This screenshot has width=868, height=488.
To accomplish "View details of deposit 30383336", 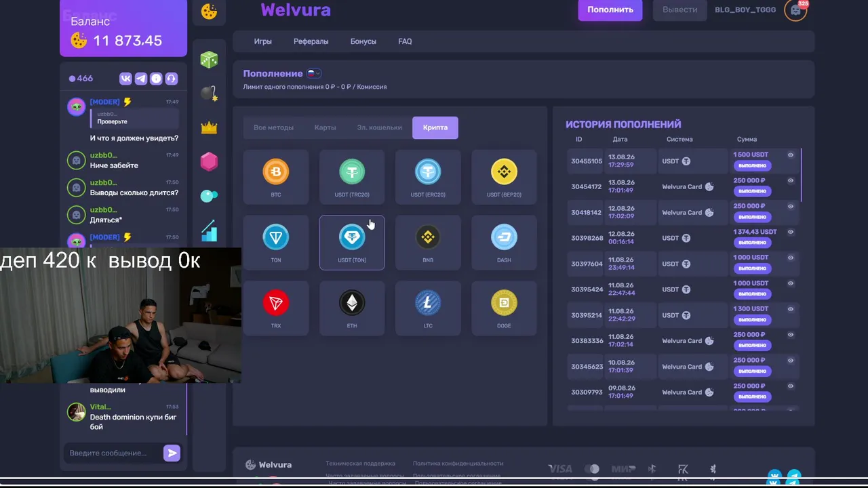I will coord(791,335).
